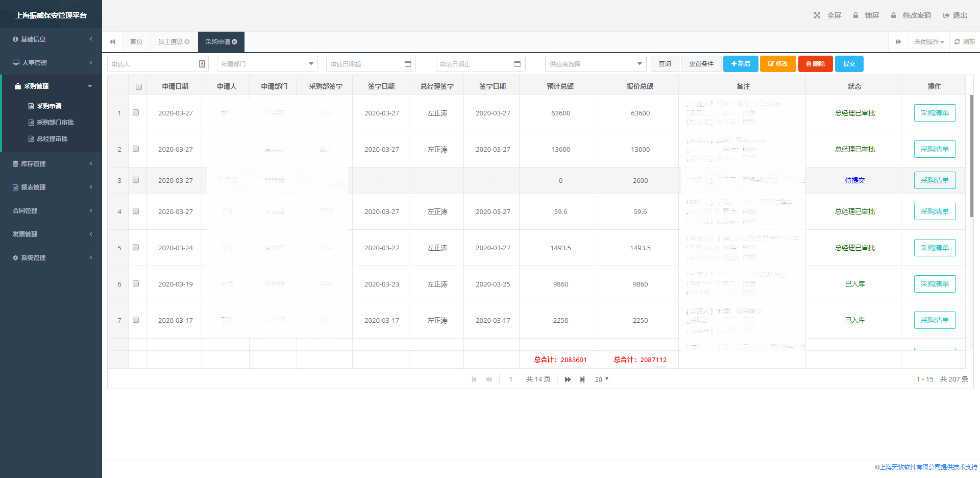Click the logout (退出) icon

point(946,15)
